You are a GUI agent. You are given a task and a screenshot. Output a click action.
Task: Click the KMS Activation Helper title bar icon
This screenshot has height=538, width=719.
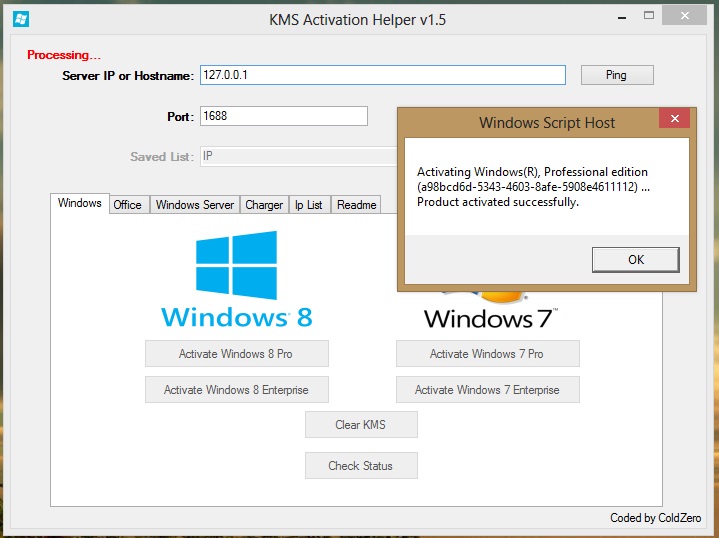pyautogui.click(x=21, y=19)
